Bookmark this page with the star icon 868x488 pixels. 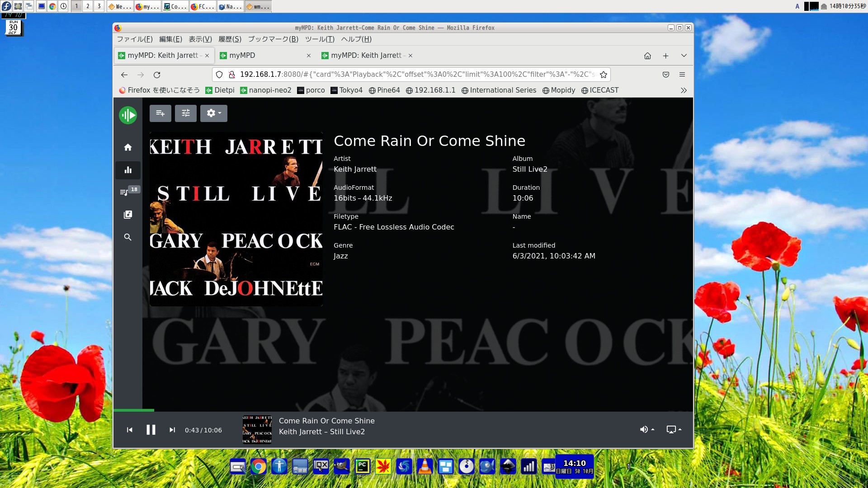pyautogui.click(x=603, y=75)
